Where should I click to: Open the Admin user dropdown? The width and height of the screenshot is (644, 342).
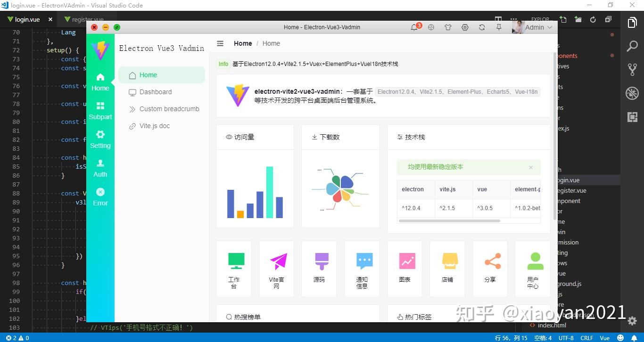pyautogui.click(x=533, y=27)
